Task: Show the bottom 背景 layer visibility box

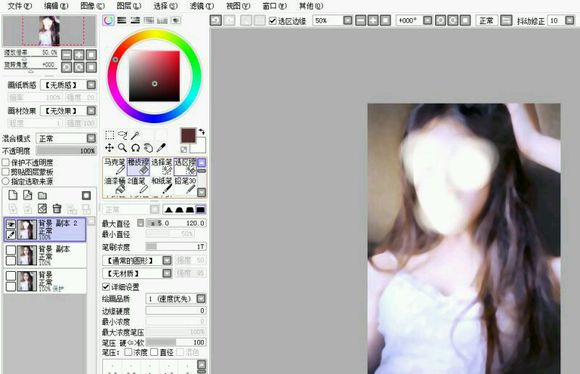Action: (x=11, y=276)
